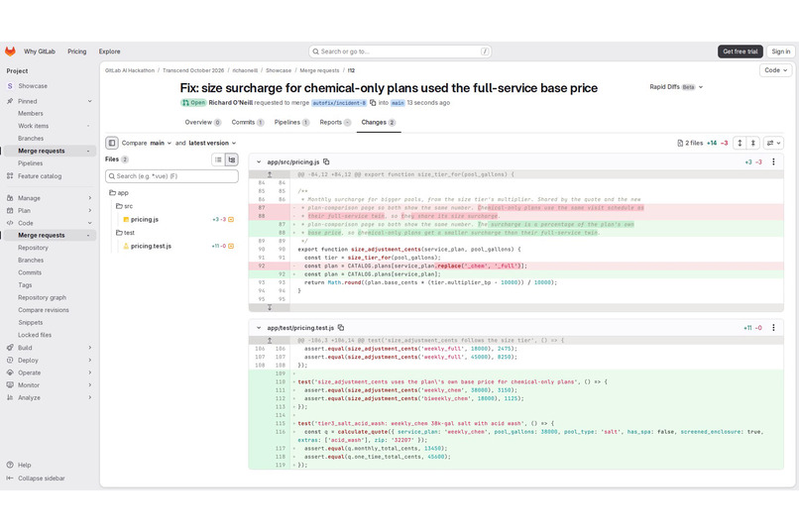
Task: Click Get free trial button
Action: pos(741,52)
